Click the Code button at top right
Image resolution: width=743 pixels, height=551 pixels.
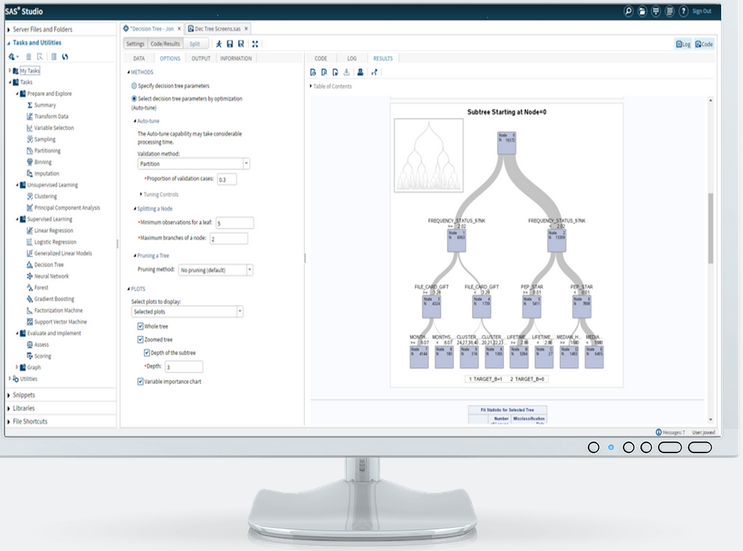point(704,44)
